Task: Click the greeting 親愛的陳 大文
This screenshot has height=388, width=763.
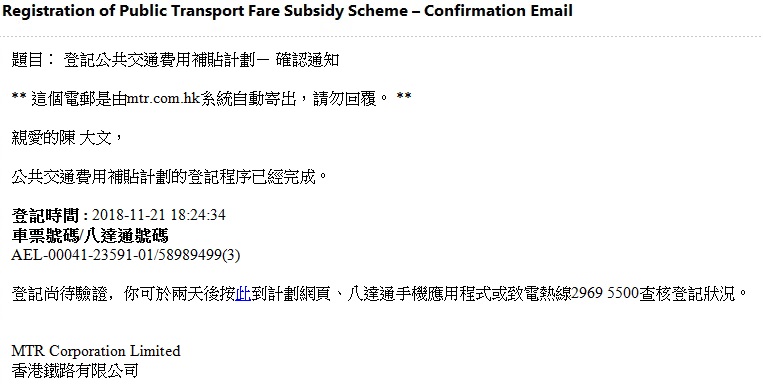Action: pos(62,138)
